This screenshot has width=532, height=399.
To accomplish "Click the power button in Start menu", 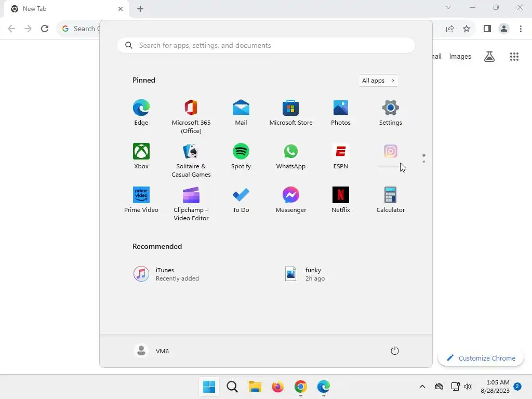I will pyautogui.click(x=395, y=351).
